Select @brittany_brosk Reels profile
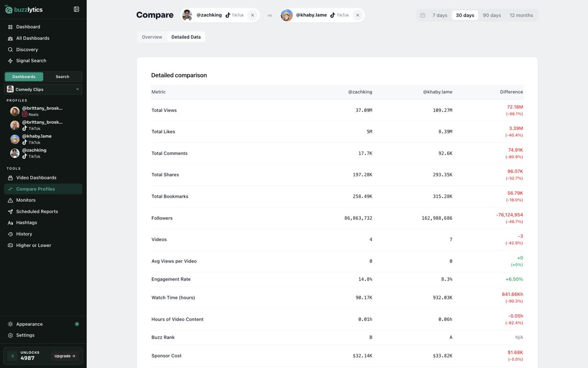This screenshot has width=588, height=368. coord(43,111)
